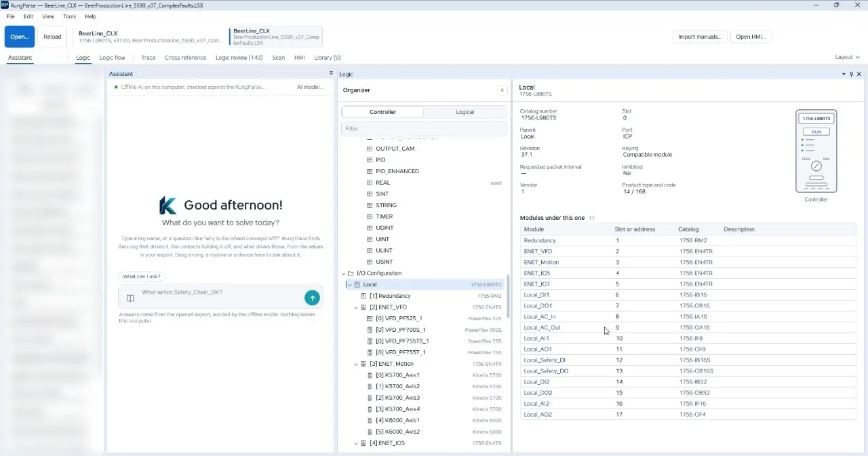Switch to the Logic flow tab
Image resolution: width=868 pixels, height=456 pixels.
pyautogui.click(x=112, y=58)
